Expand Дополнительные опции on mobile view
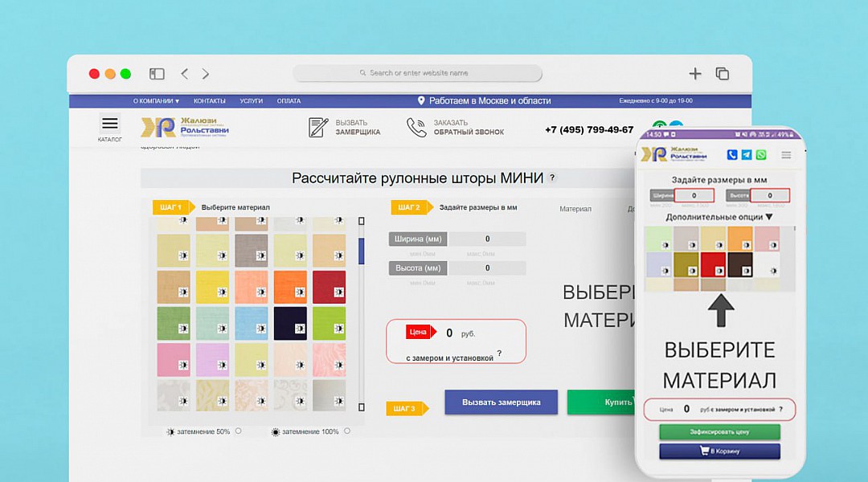This screenshot has width=868, height=482. pyautogui.click(x=719, y=217)
